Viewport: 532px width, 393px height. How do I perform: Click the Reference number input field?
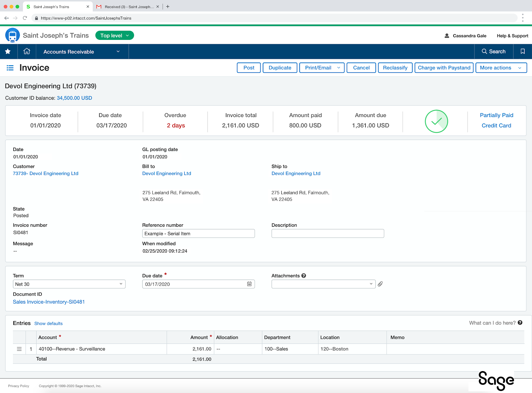point(199,233)
